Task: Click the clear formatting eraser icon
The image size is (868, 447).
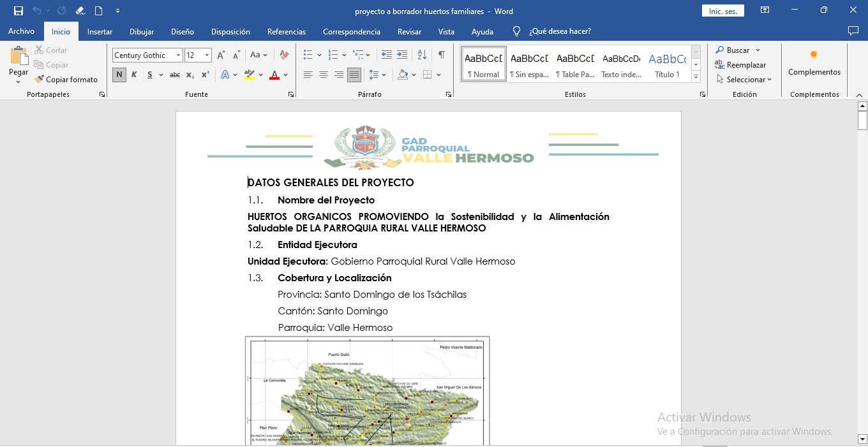Action: click(285, 55)
